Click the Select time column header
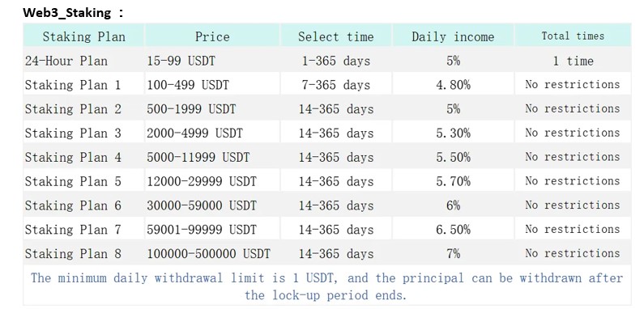 pyautogui.click(x=336, y=36)
